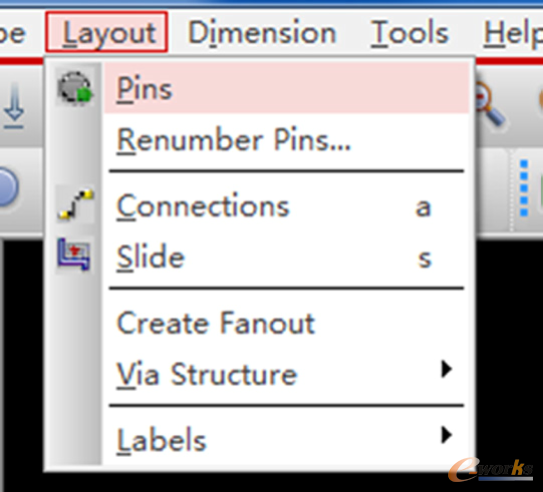Click the Connections route icon

tap(75, 205)
